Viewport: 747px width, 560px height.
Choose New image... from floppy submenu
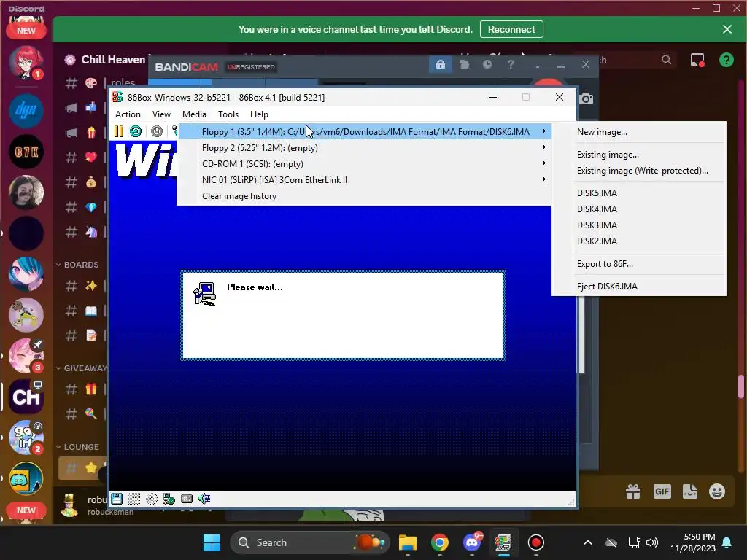pos(639,132)
